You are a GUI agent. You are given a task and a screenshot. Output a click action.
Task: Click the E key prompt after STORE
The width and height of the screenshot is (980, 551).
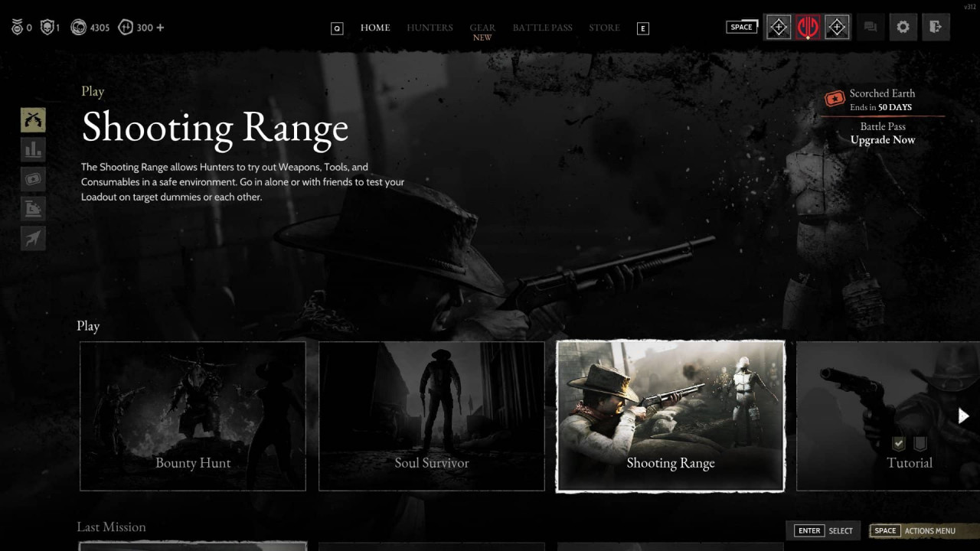click(643, 28)
